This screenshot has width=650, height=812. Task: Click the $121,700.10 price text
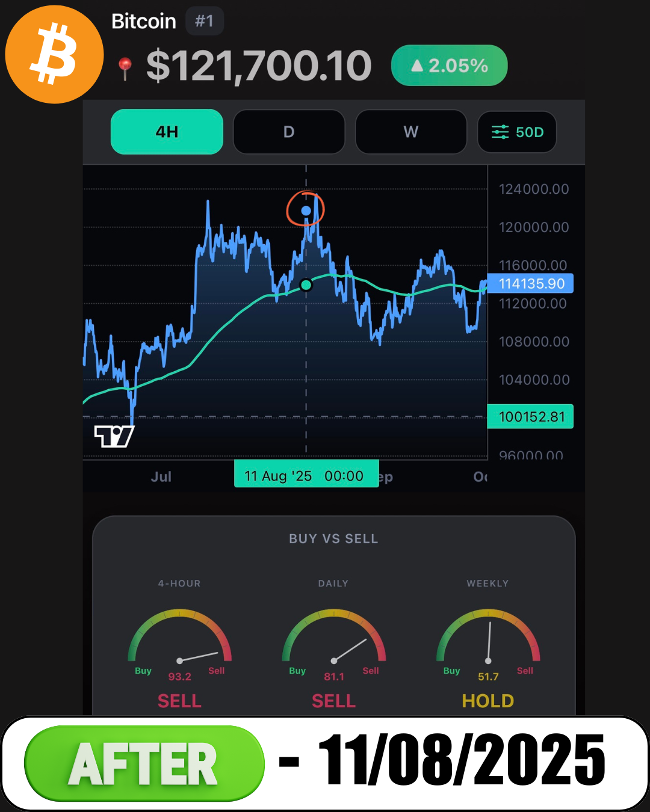pos(259,66)
